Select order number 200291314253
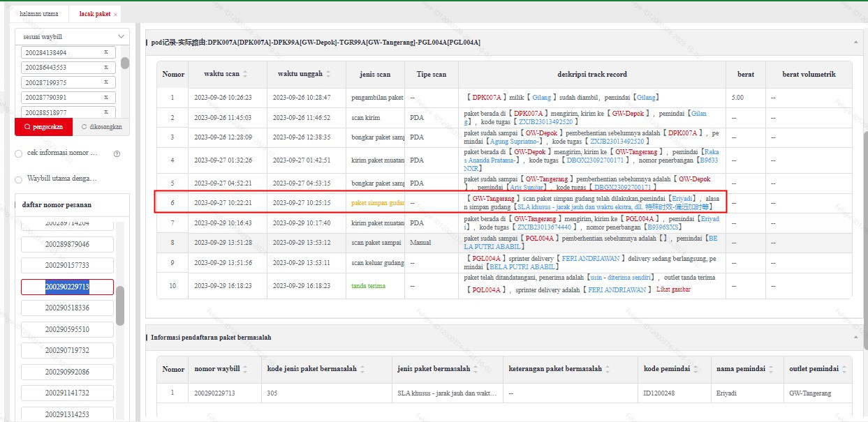 click(x=67, y=414)
